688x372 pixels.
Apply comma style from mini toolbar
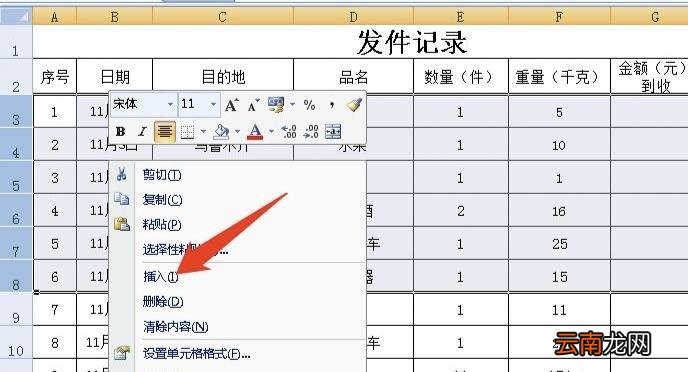332,105
